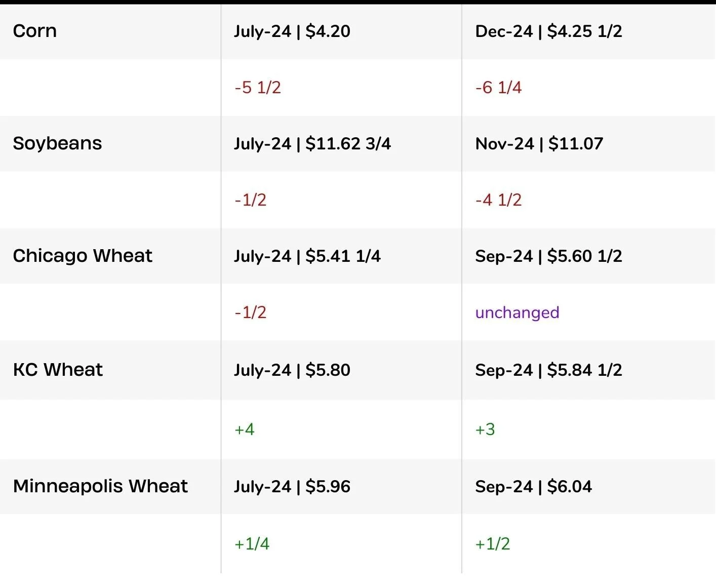Select the purple unchanged text
This screenshot has height=588, width=716.
[517, 313]
